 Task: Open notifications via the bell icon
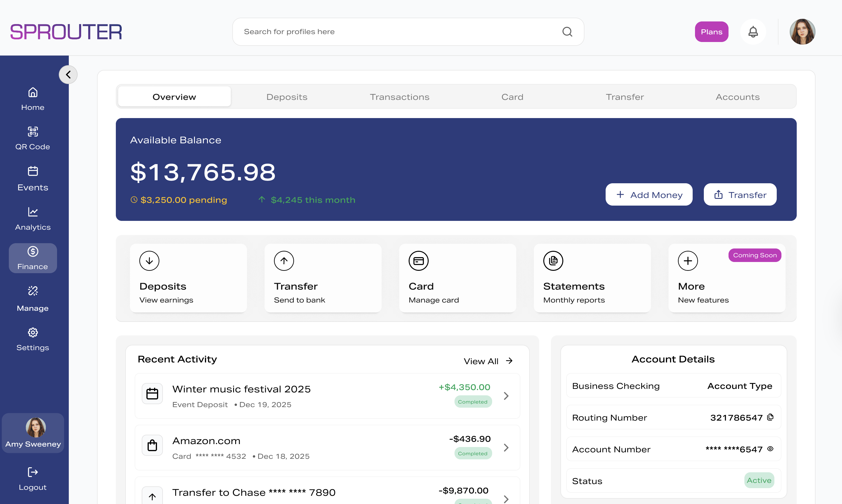point(753,32)
